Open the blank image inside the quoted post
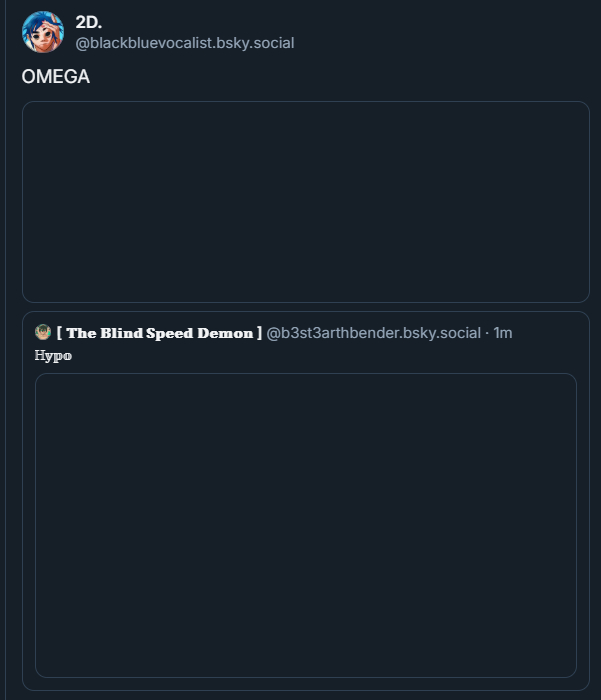 coord(305,525)
